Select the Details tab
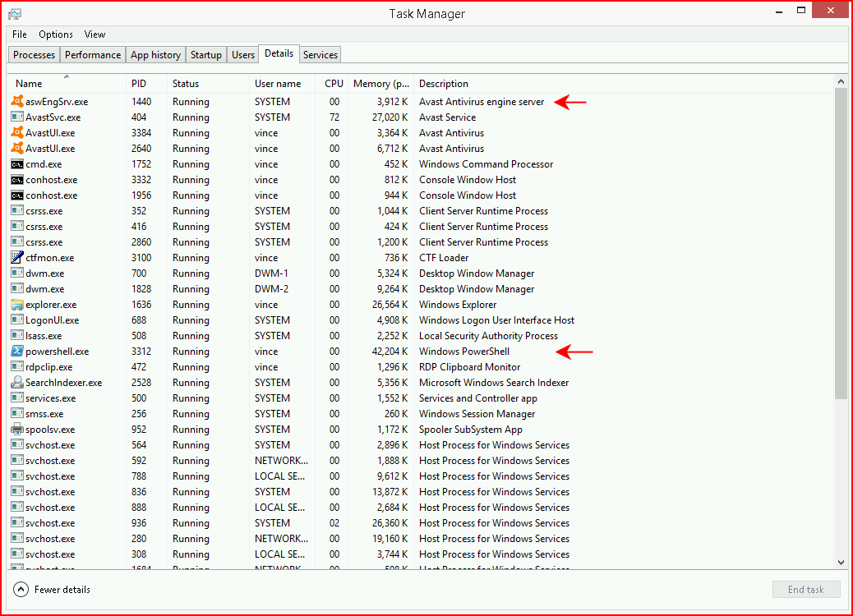The width and height of the screenshot is (853, 616). (279, 53)
